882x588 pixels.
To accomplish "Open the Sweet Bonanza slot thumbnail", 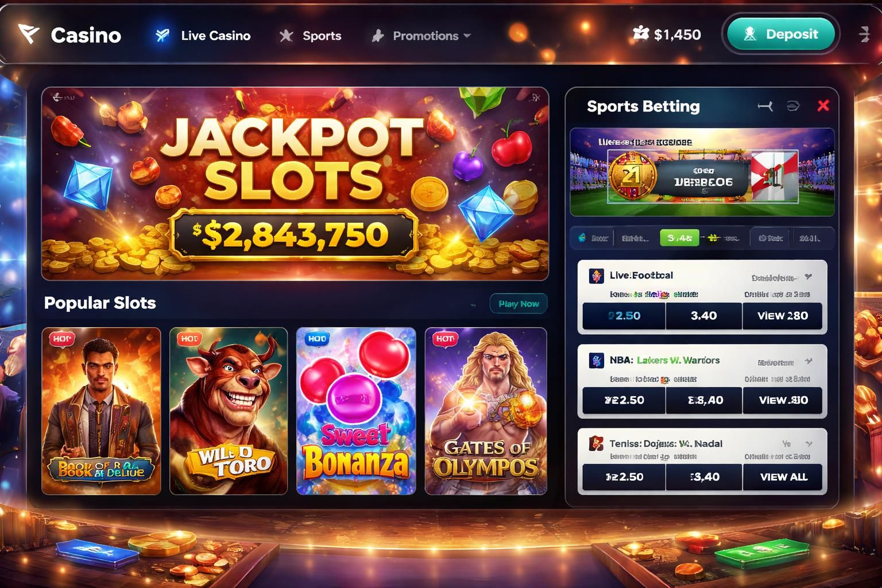I will pos(356,411).
